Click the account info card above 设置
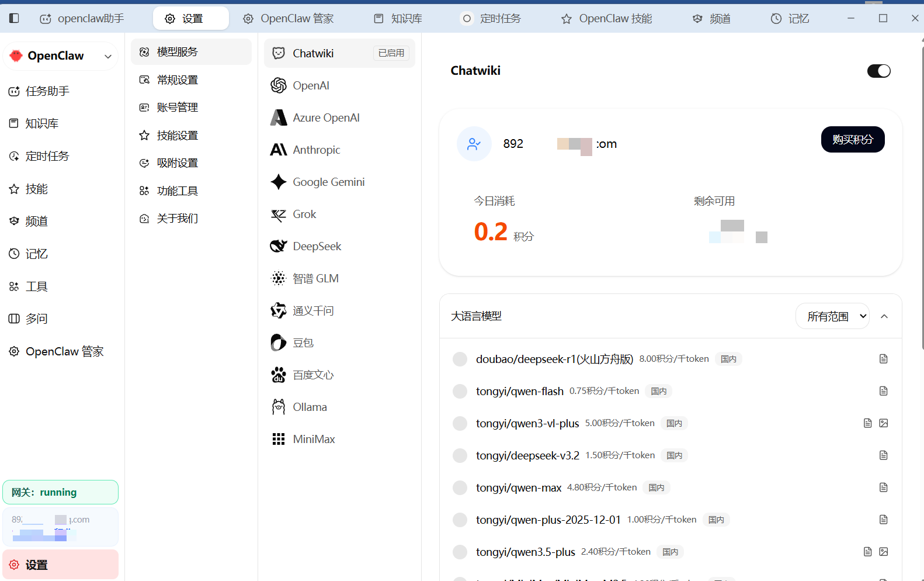The image size is (924, 581). click(x=61, y=527)
